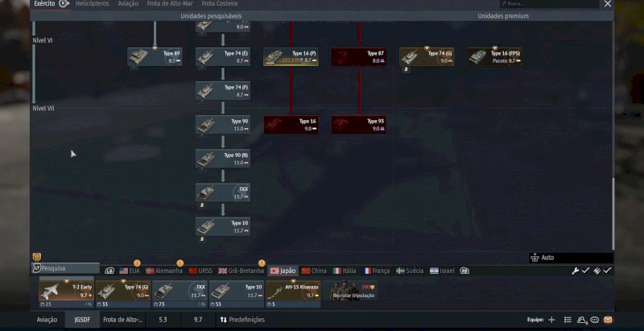This screenshot has width=644, height=331.
Task: Toggle the checkbox next to ammo icon
Action: (607, 271)
